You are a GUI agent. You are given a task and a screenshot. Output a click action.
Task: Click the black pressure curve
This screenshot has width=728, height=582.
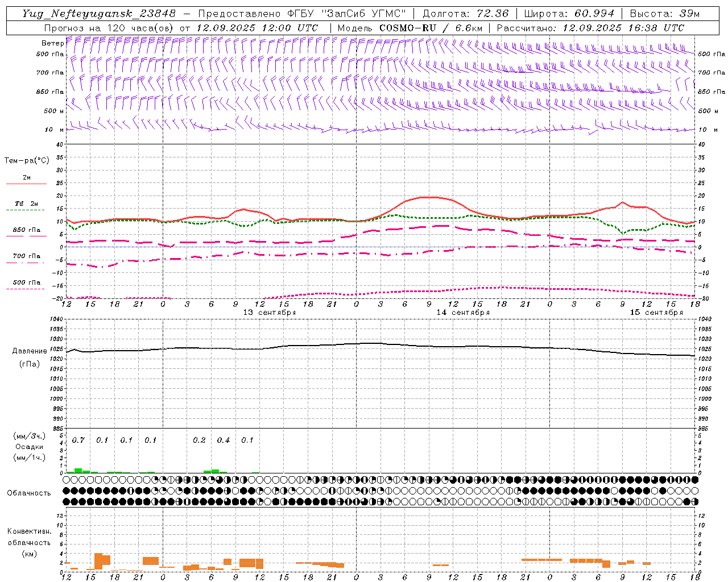381,343
